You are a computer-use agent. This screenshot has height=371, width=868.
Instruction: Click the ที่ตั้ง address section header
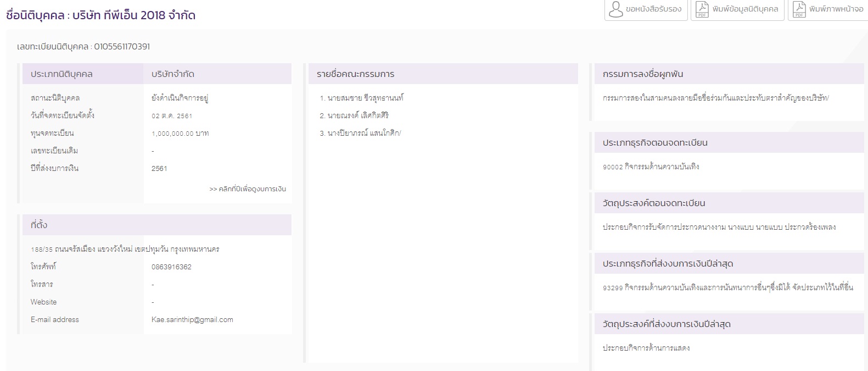pos(39,225)
